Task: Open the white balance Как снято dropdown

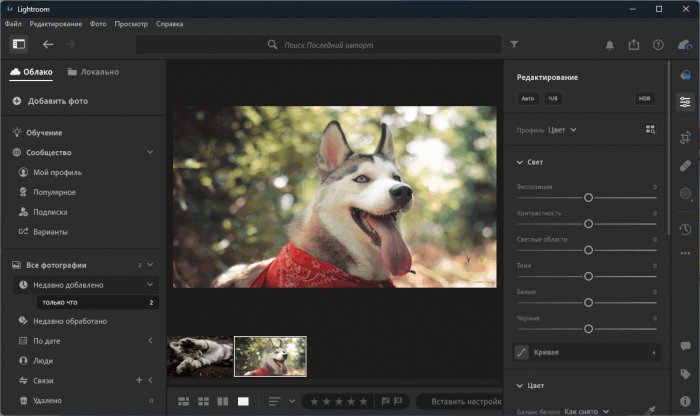Action: click(x=586, y=411)
